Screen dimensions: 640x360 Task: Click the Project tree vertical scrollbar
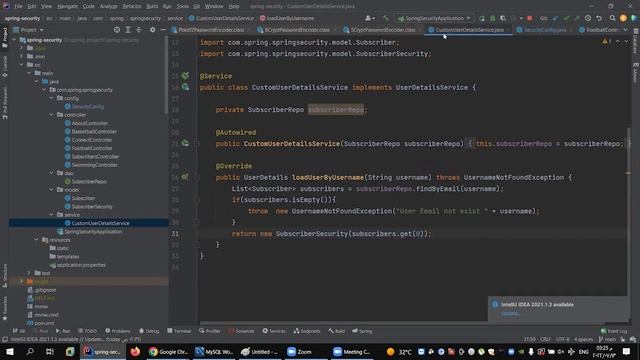coord(166,76)
